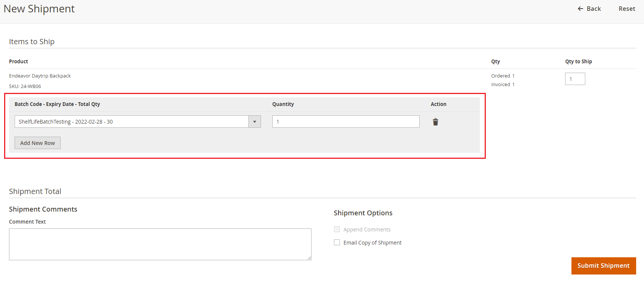The image size is (644, 282).
Task: Submit Shipment using the orange button
Action: (603, 266)
